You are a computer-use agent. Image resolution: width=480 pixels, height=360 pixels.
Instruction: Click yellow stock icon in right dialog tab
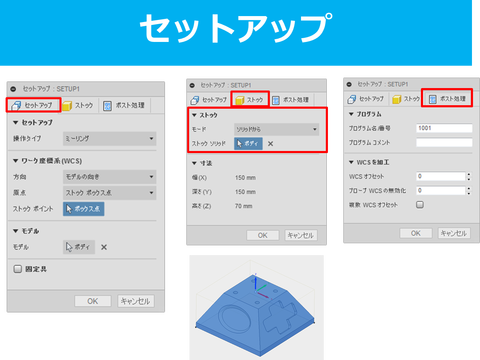coord(396,99)
